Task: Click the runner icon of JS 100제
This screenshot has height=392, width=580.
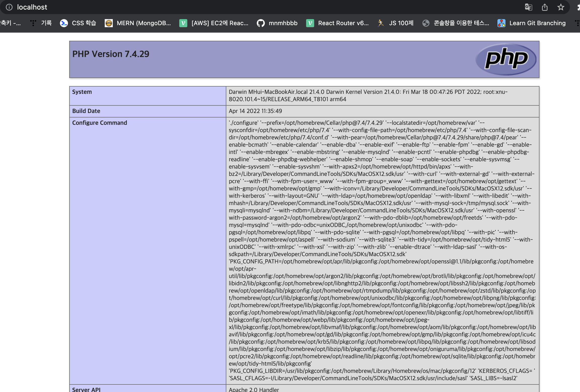Action: point(381,23)
